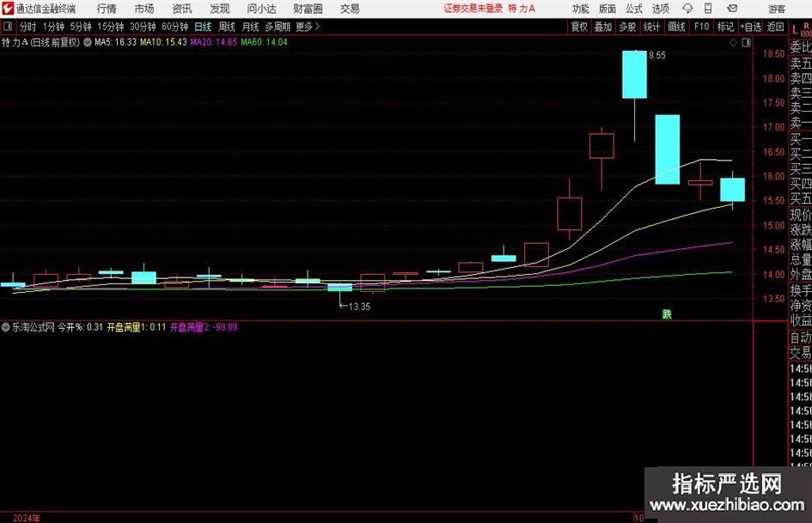This screenshot has width=812, height=523.
Task: Click the panel layout icon left of 分时
Action: click(8, 27)
